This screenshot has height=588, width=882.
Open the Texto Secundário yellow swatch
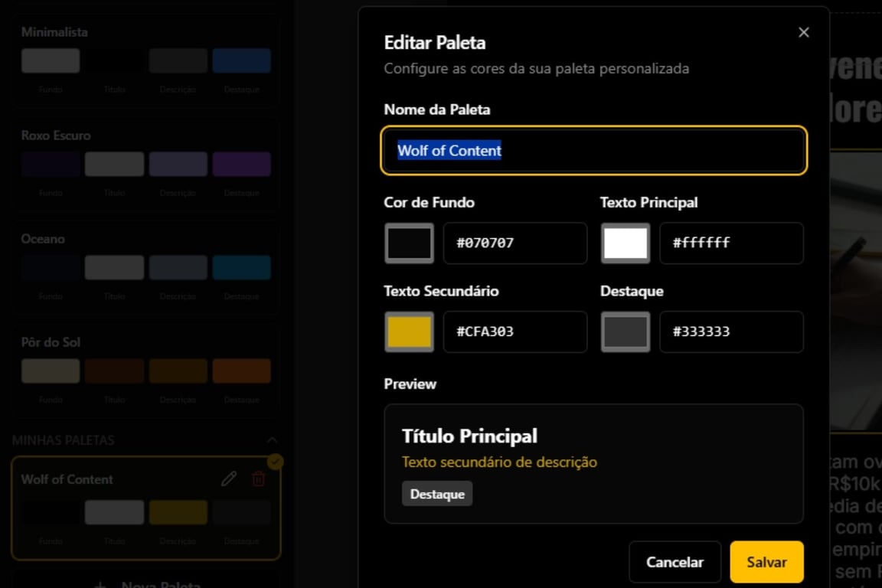coord(409,332)
